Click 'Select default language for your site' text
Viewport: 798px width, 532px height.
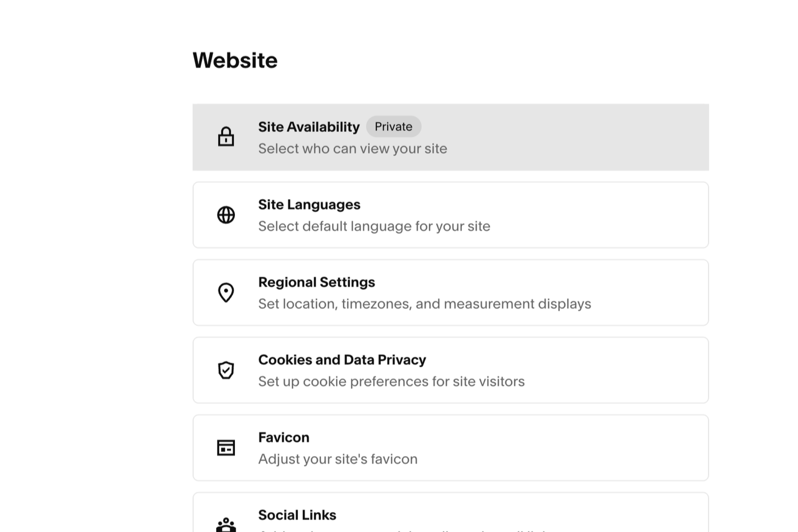click(374, 226)
